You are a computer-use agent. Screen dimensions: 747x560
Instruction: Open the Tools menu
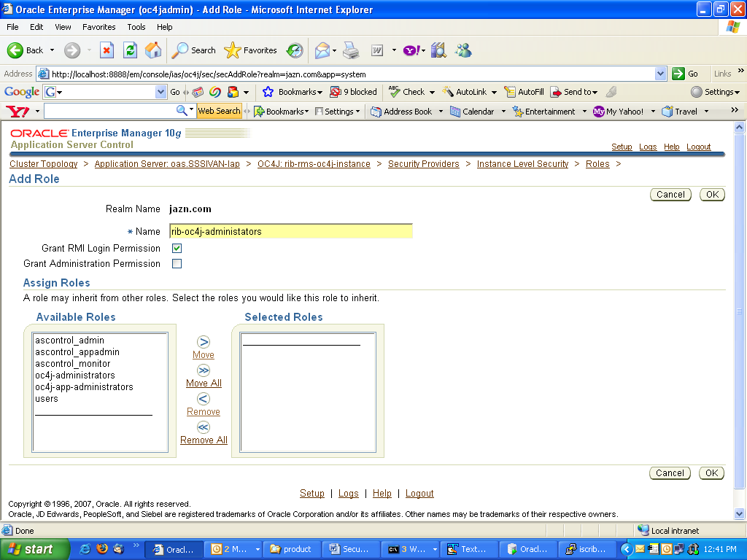(x=136, y=27)
